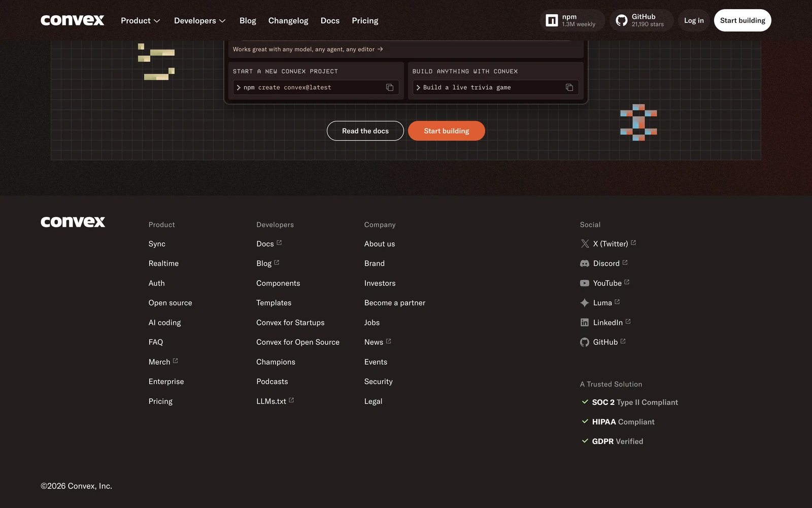Click the external-link icon next to Merch
The height and width of the screenshot is (508, 812).
coord(176,361)
